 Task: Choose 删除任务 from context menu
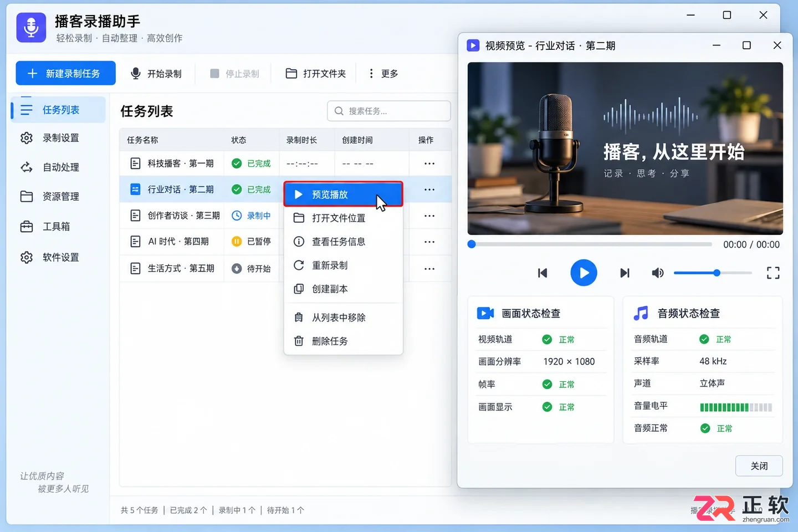pyautogui.click(x=343, y=341)
